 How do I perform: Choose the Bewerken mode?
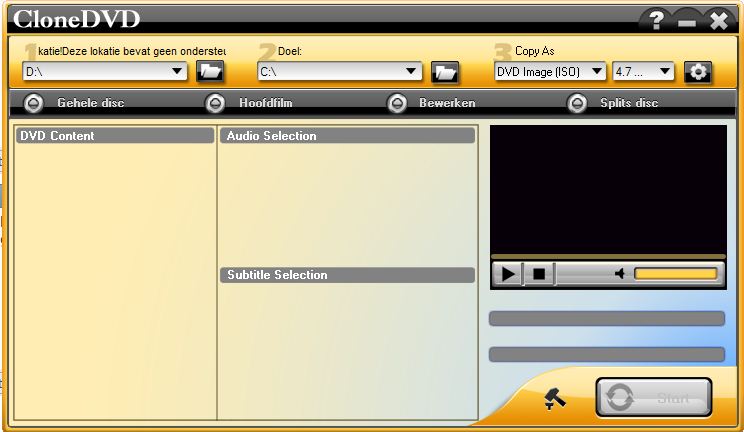coord(397,102)
